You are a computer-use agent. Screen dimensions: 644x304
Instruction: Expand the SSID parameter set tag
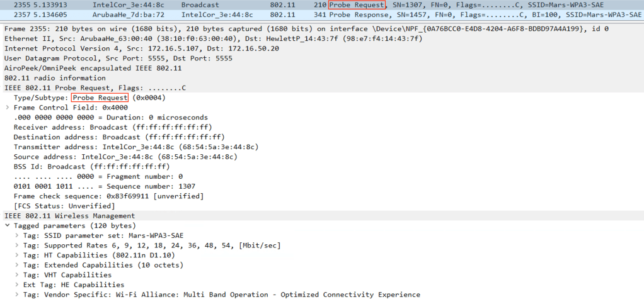[x=16, y=235]
